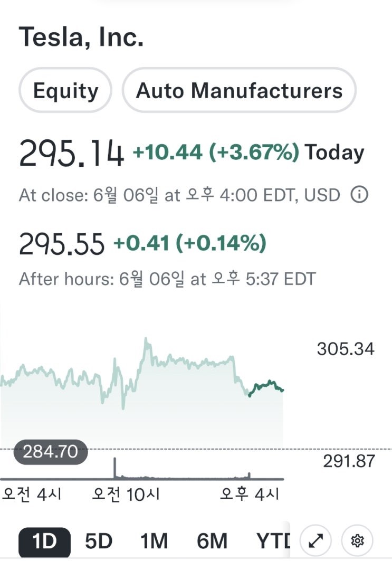The width and height of the screenshot is (392, 561).
Task: Click the 오전 10시 time axis label
Action: 126,495
